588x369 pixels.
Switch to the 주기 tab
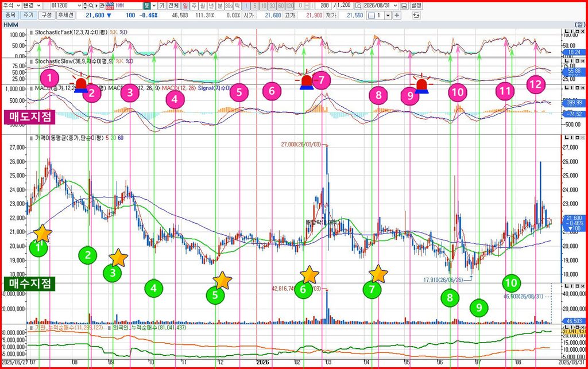(29, 15)
